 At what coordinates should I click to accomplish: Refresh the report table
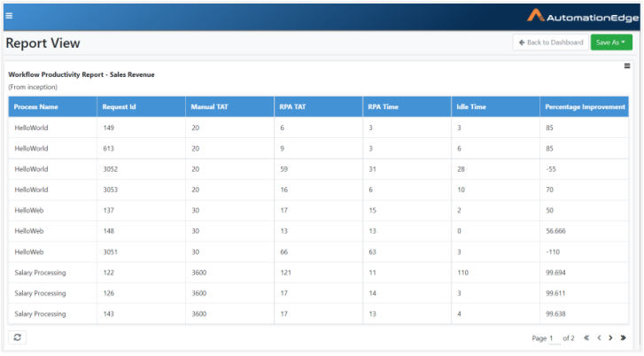click(x=19, y=337)
